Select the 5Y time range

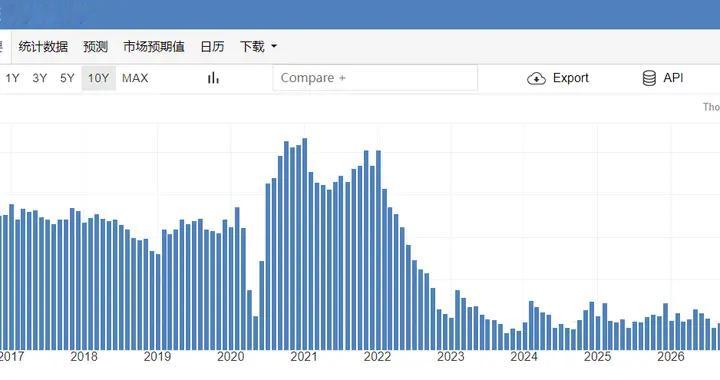(67, 78)
